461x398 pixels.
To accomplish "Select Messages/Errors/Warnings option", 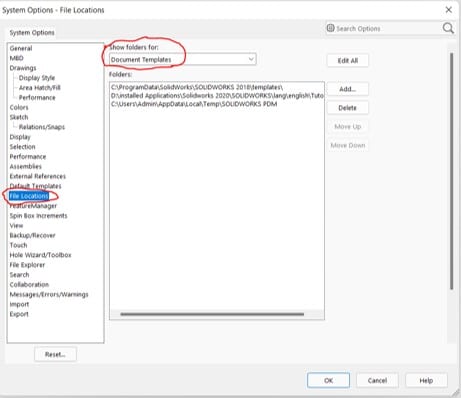I will point(49,294).
